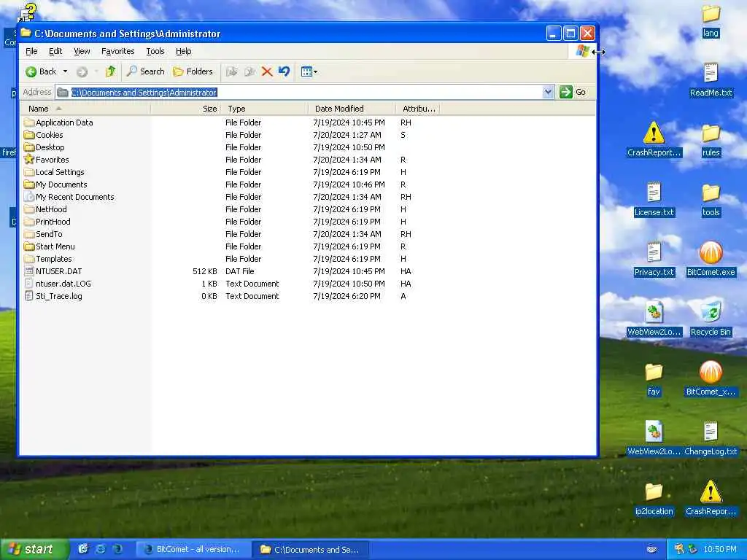Open the Tools menu
Screen dimensions: 747x560
pyautogui.click(x=155, y=51)
